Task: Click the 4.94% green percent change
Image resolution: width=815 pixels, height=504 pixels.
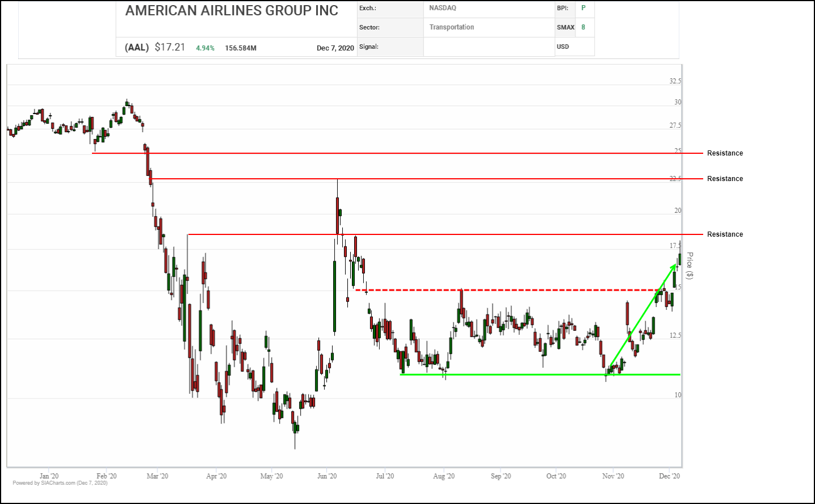Action: (x=205, y=48)
